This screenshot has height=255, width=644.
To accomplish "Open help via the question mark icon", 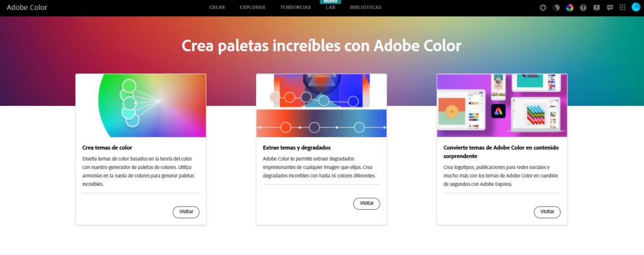I will pos(583,8).
